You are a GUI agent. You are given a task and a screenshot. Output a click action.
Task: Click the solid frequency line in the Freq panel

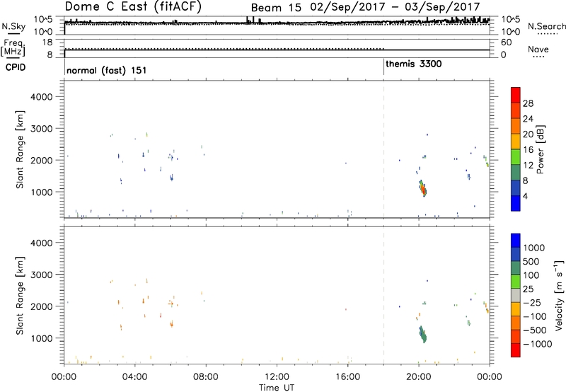pos(277,50)
